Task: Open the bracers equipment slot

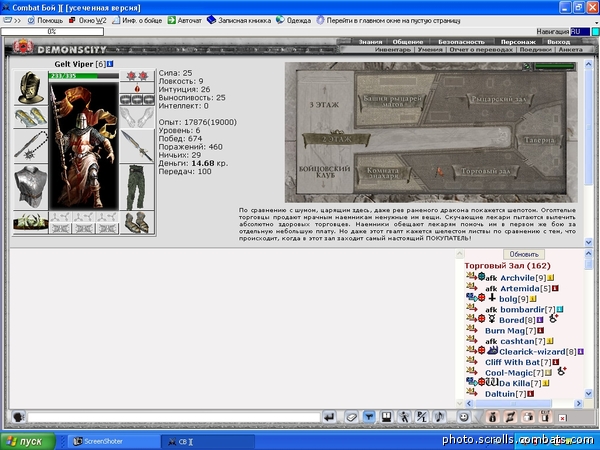Action: (31, 117)
